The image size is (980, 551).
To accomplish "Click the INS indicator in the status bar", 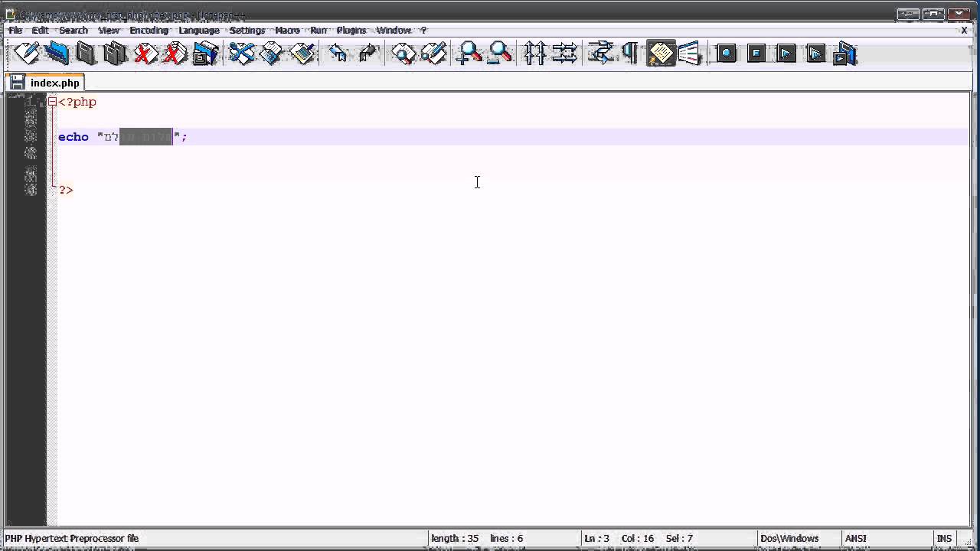I will 943,538.
